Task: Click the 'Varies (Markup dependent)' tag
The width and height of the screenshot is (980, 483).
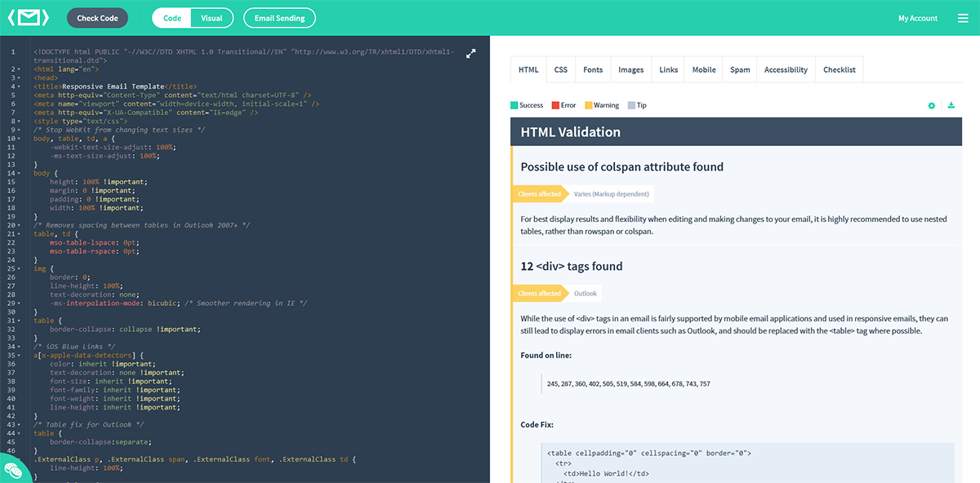Action: pos(612,194)
